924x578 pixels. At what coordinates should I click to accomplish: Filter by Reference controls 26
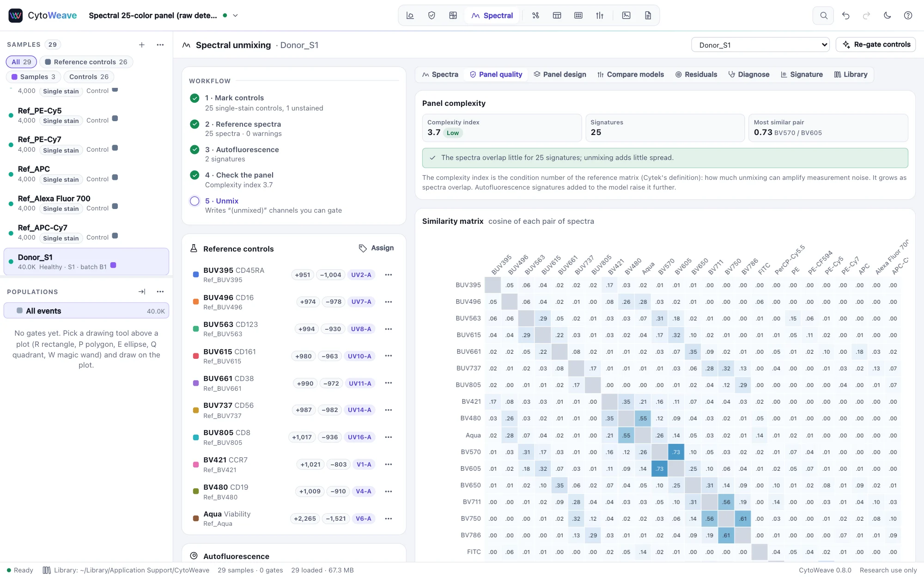[x=86, y=62]
